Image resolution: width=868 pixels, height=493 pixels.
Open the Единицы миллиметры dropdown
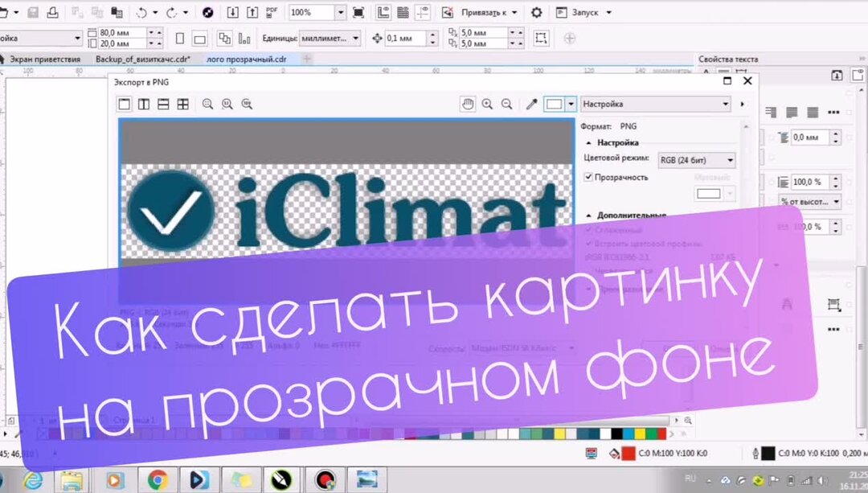click(330, 39)
